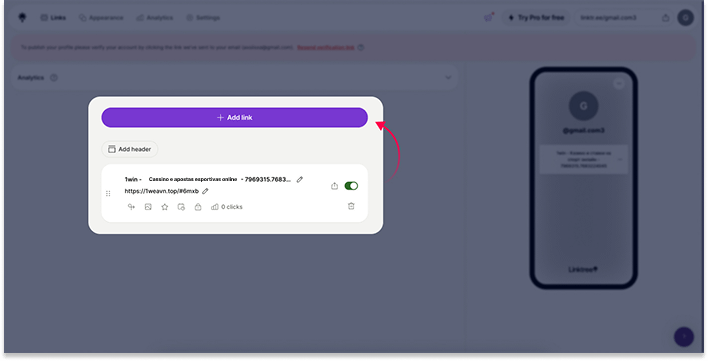This screenshot has height=361, width=708.
Task: Click the Resend verification link
Action: click(326, 47)
